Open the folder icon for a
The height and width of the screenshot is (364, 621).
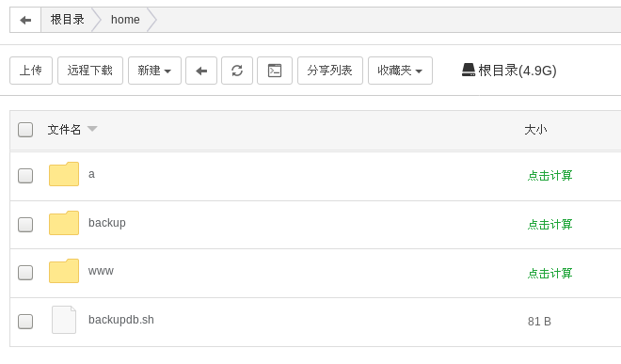point(64,174)
